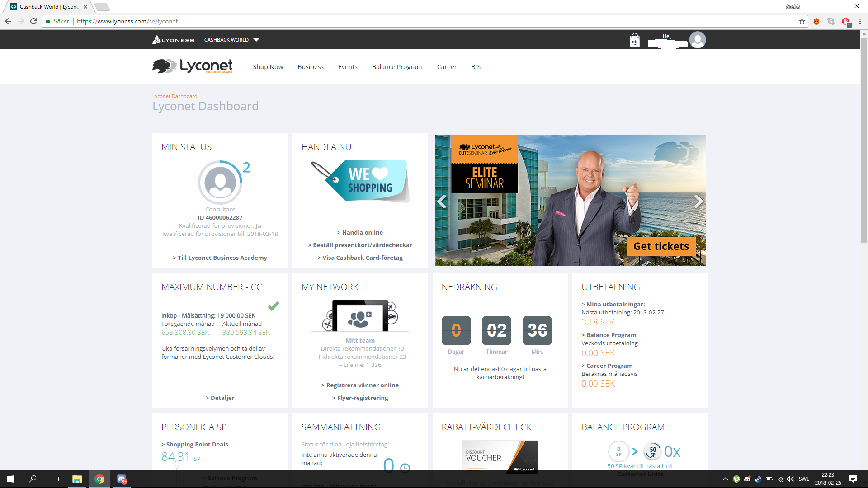Open Shopping Point Deals link

click(194, 444)
